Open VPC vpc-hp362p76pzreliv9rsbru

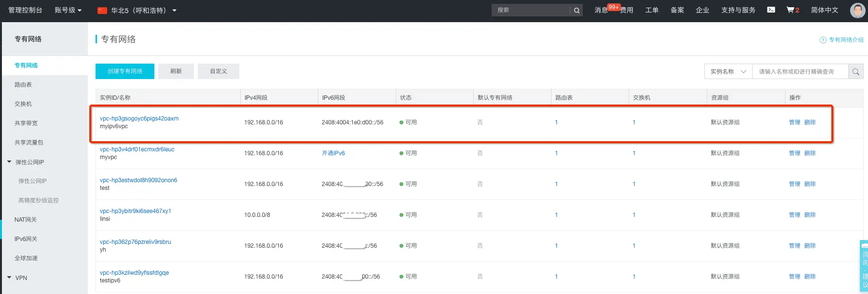pos(136,242)
